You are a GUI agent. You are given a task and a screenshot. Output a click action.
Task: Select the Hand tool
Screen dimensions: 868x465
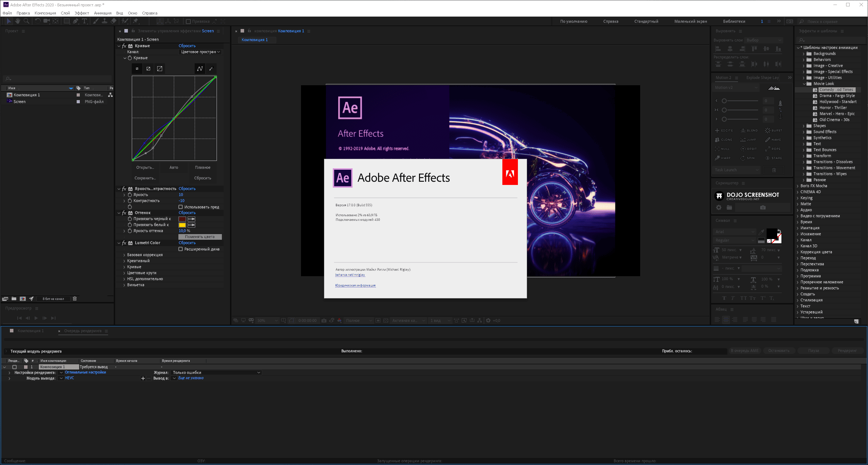pos(17,21)
